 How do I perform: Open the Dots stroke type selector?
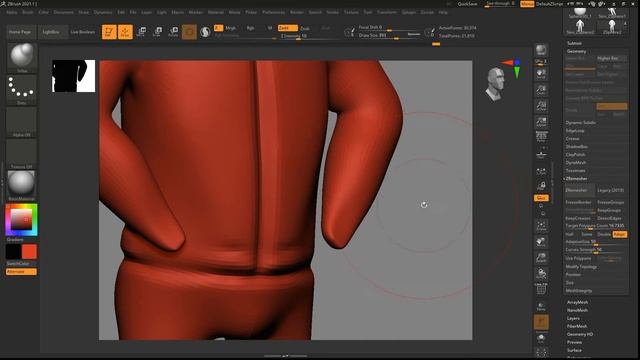pyautogui.click(x=22, y=89)
